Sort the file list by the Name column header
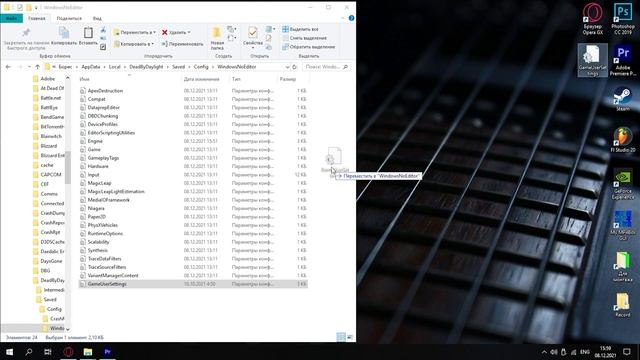Image resolution: width=640 pixels, height=360 pixels. coord(84,79)
